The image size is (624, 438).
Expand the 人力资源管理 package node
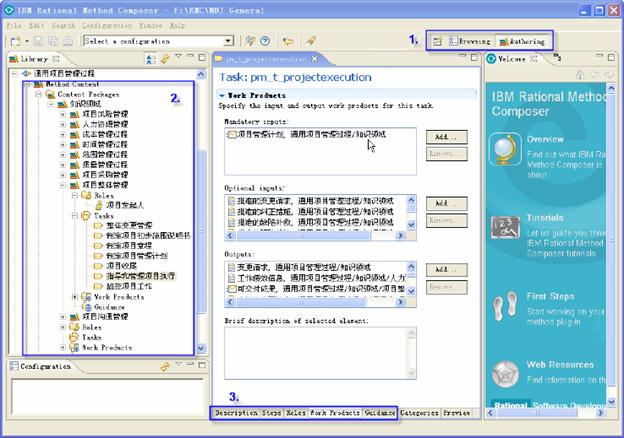coord(62,125)
